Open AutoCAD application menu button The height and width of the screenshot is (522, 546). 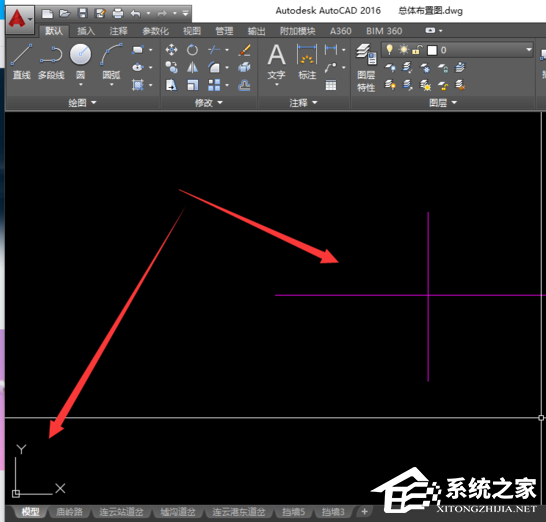coord(20,19)
